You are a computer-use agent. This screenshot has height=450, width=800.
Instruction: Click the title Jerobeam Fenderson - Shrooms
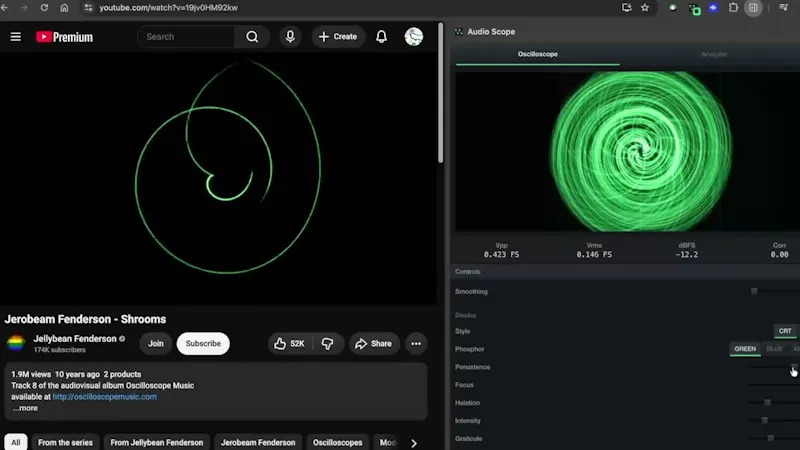pos(85,319)
